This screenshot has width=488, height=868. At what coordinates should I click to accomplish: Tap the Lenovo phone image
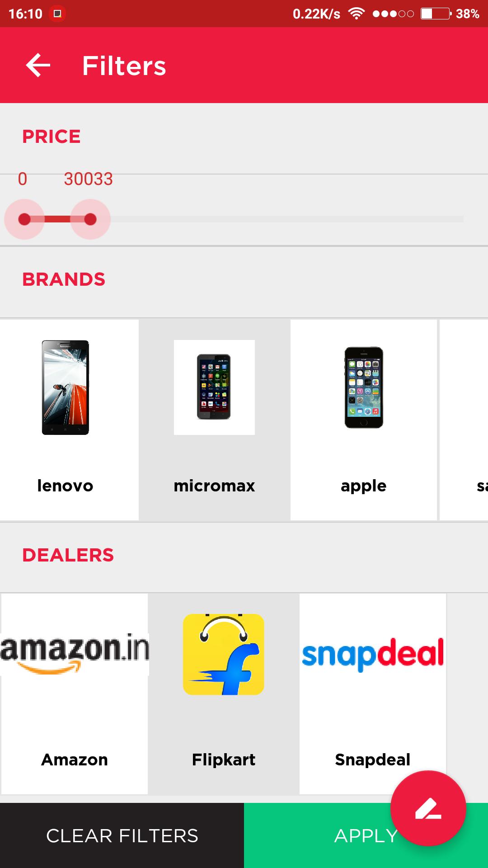[x=66, y=387]
